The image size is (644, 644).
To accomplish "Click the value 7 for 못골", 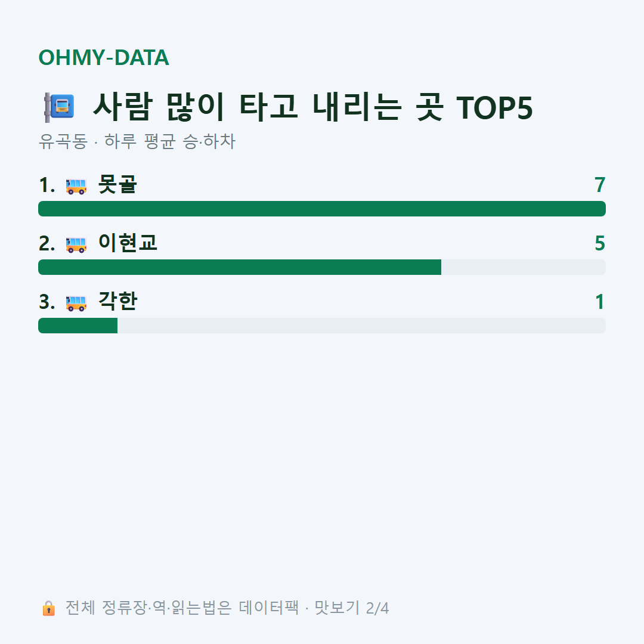I will 600,185.
